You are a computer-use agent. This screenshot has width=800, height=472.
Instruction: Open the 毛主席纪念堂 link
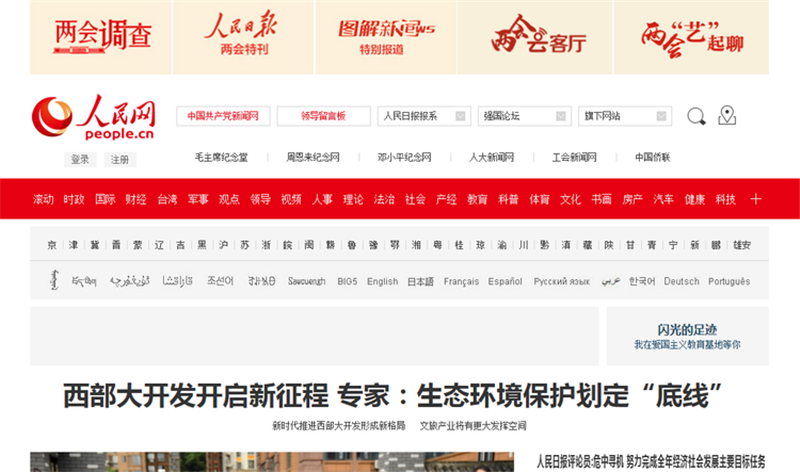click(221, 157)
